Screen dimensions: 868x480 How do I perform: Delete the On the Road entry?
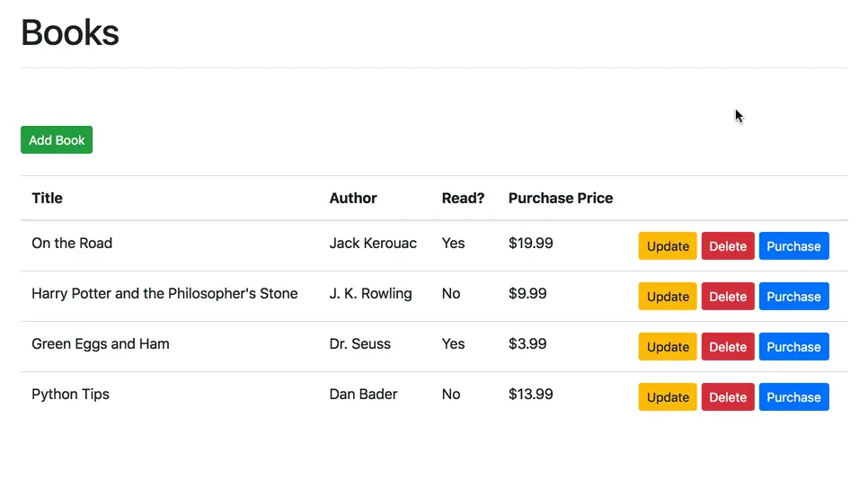coord(728,246)
